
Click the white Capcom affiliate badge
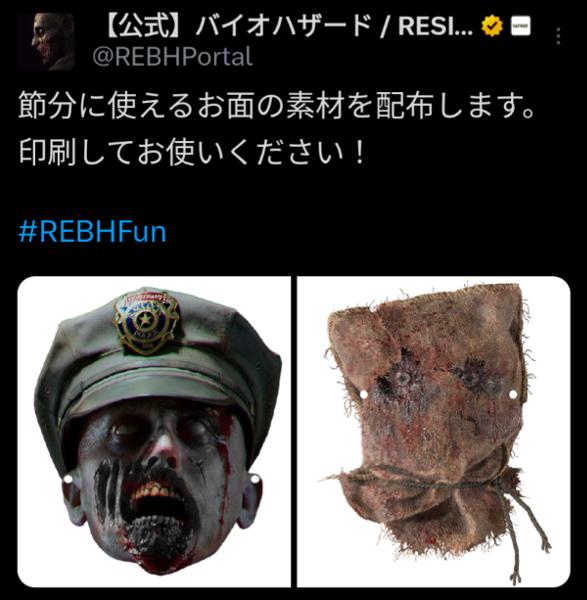[521, 26]
